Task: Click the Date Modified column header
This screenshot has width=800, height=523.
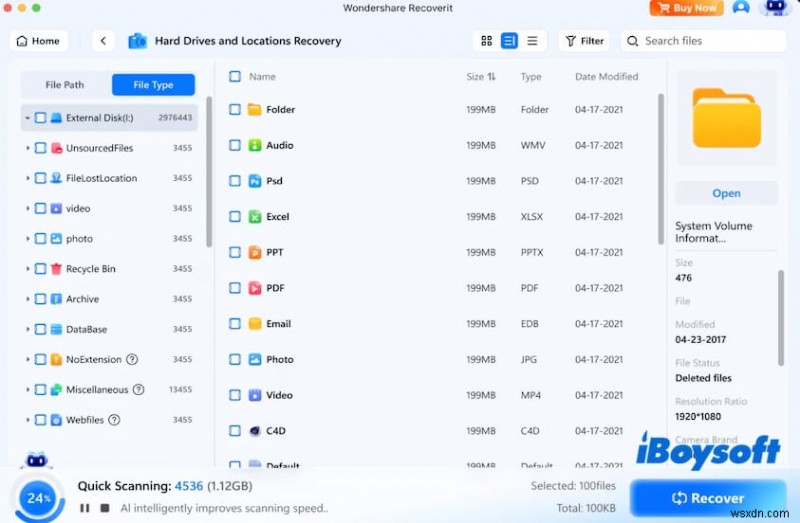Action: [606, 77]
